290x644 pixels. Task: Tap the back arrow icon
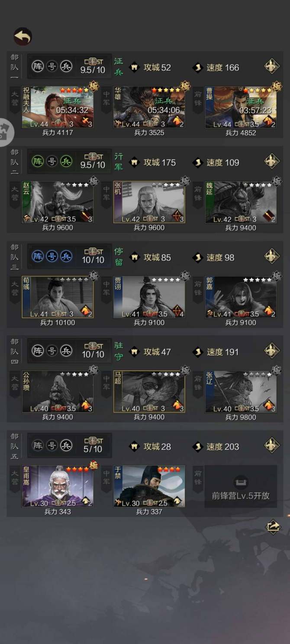tap(23, 37)
